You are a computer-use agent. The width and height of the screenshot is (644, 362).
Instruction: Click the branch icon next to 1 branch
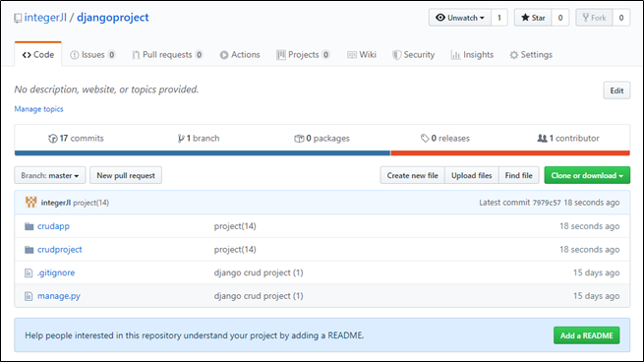click(x=181, y=139)
